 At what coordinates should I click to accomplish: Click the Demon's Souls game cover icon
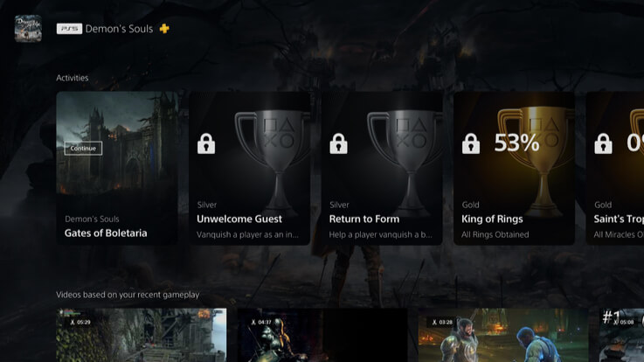pyautogui.click(x=28, y=28)
